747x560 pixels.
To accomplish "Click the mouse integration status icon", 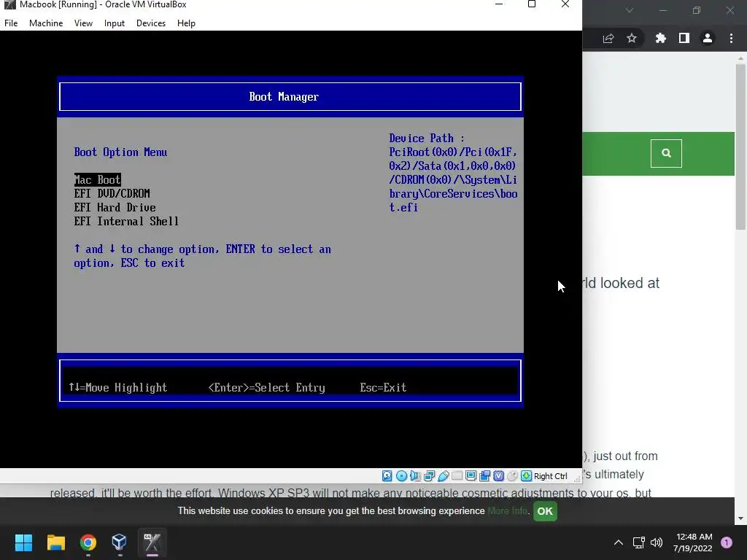I will point(513,475).
